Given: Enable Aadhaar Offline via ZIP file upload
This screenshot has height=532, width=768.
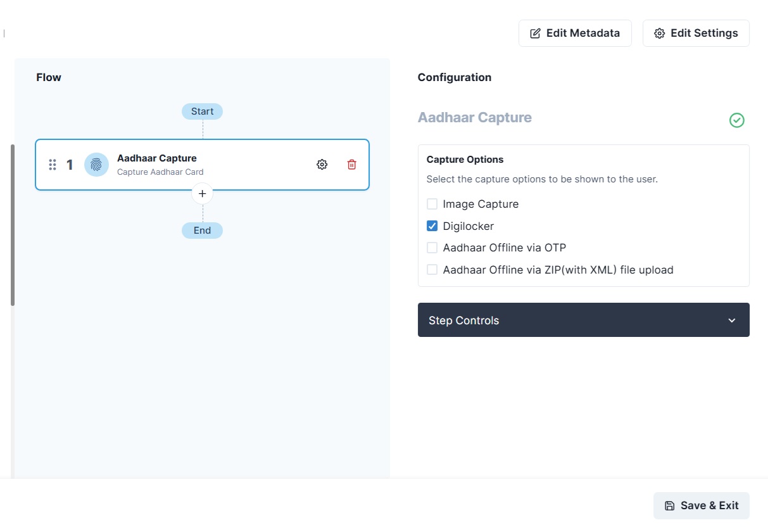Looking at the screenshot, I should (x=432, y=270).
